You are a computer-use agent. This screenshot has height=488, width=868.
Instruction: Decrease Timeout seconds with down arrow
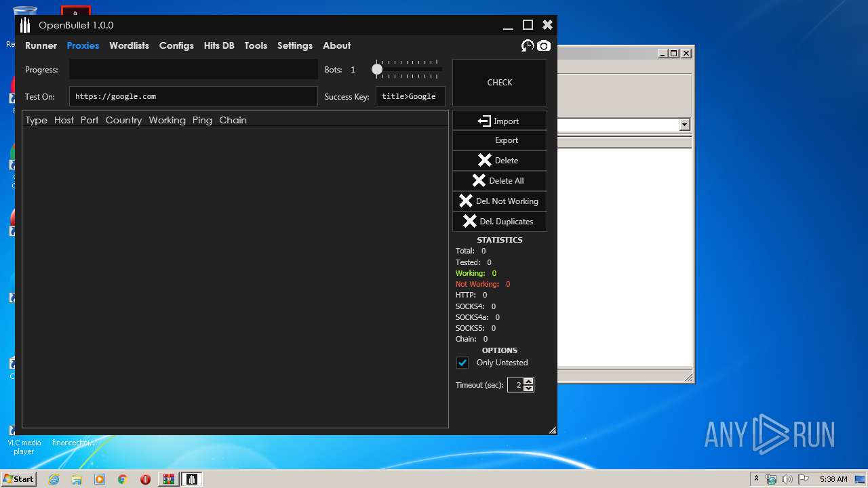pos(529,388)
